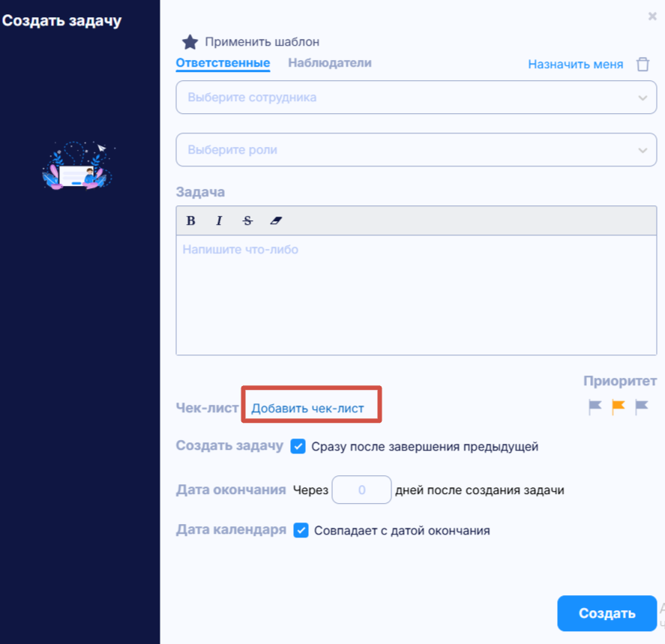Uncheck 'Совпадает с датой окончания' checkbox
Viewport: 665px width, 644px height.
pyautogui.click(x=301, y=530)
